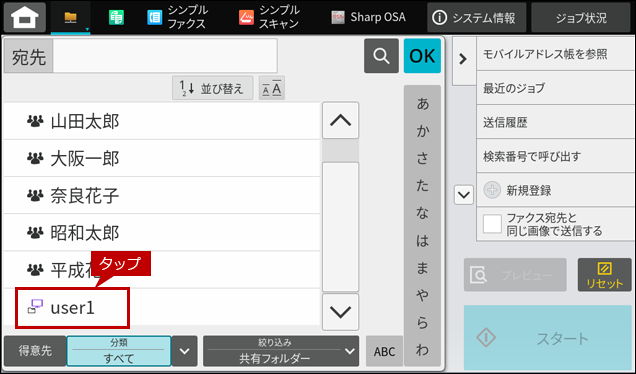The height and width of the screenshot is (374, 636).
Task: Collapse the action panel with the right chevron
Action: coord(463,59)
